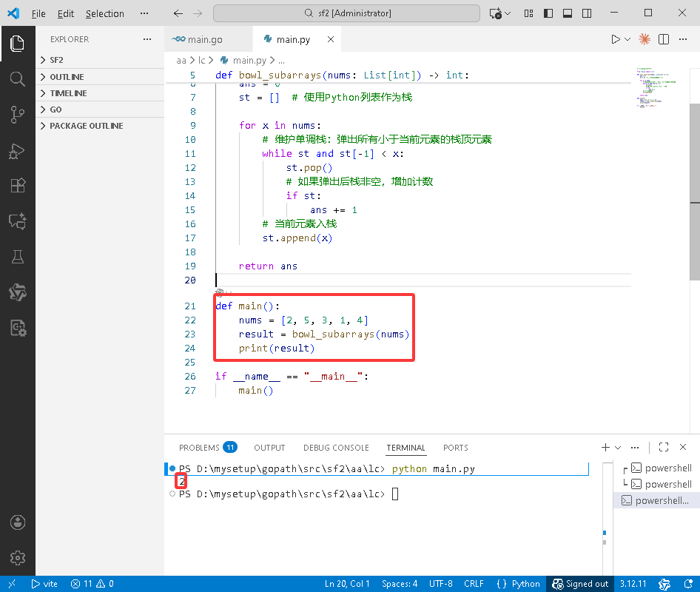Expand the OUTLINE section
700x592 pixels.
[x=100, y=77]
